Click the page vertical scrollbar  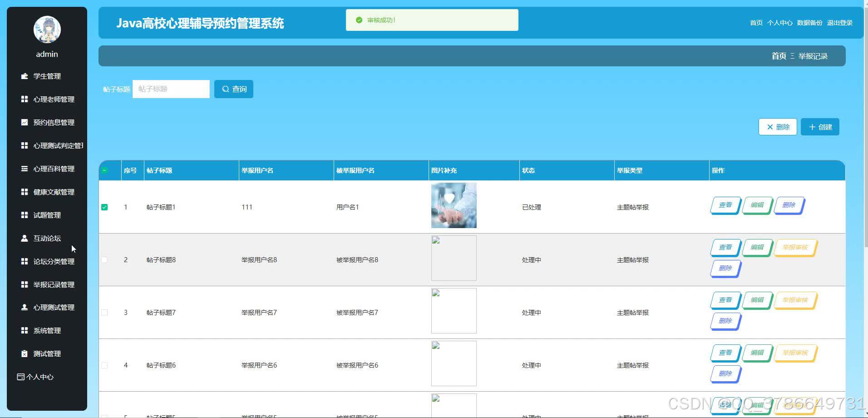pos(865,127)
